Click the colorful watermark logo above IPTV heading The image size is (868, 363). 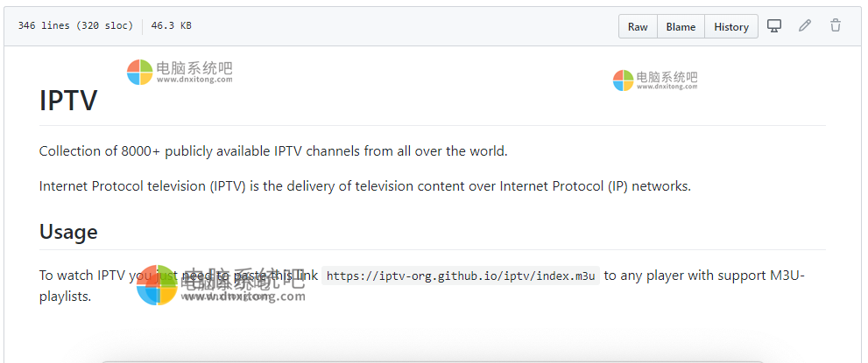139,73
